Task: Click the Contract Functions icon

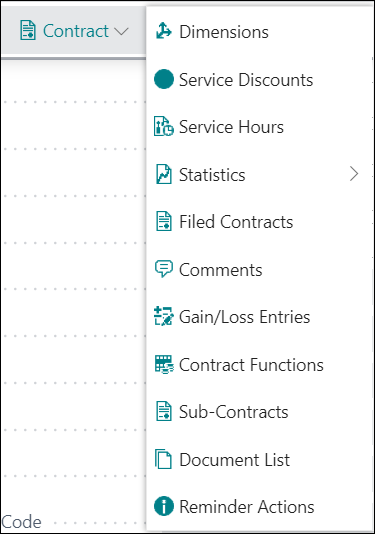Action: pos(164,364)
